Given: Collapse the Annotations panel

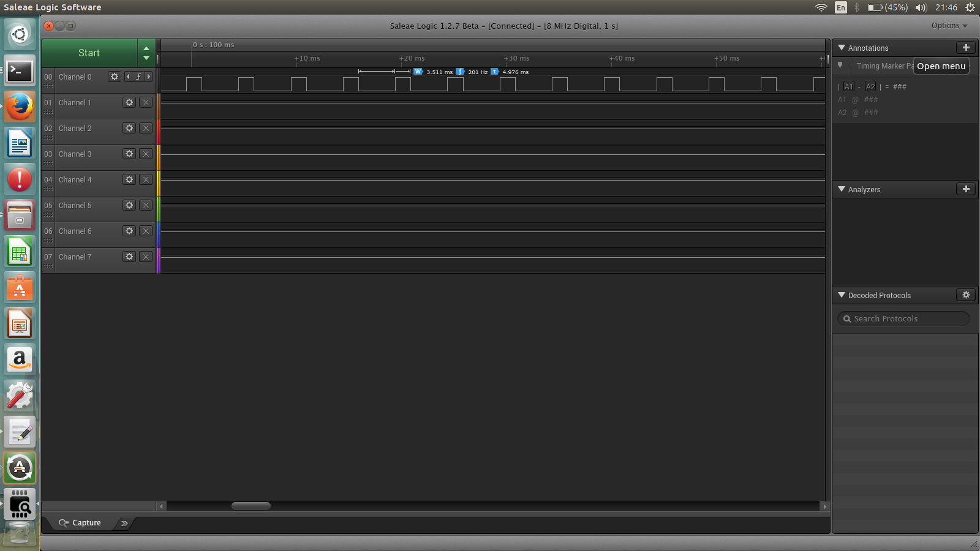Looking at the screenshot, I should [842, 48].
